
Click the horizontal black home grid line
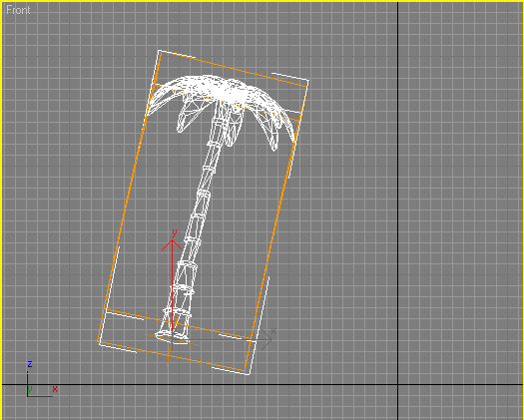(x=262, y=384)
